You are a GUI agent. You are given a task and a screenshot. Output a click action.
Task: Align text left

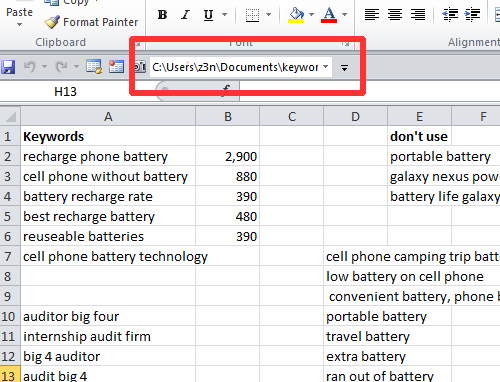pos(372,15)
